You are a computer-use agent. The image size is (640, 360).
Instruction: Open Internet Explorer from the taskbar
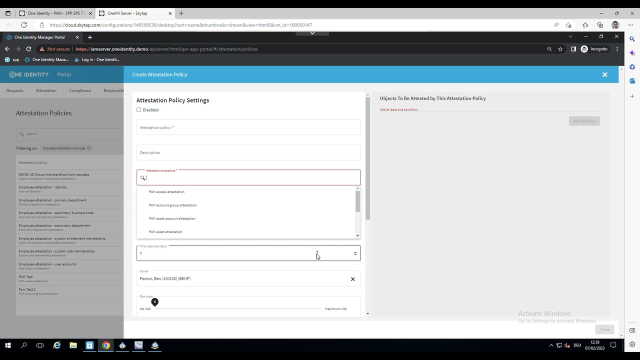tap(57, 345)
